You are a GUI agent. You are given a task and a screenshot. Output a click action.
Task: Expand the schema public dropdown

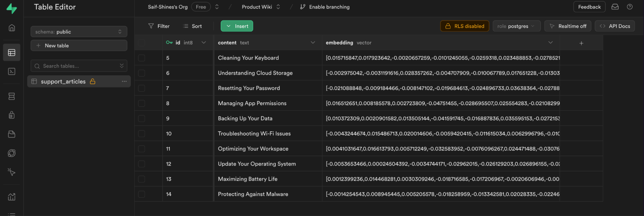79,32
